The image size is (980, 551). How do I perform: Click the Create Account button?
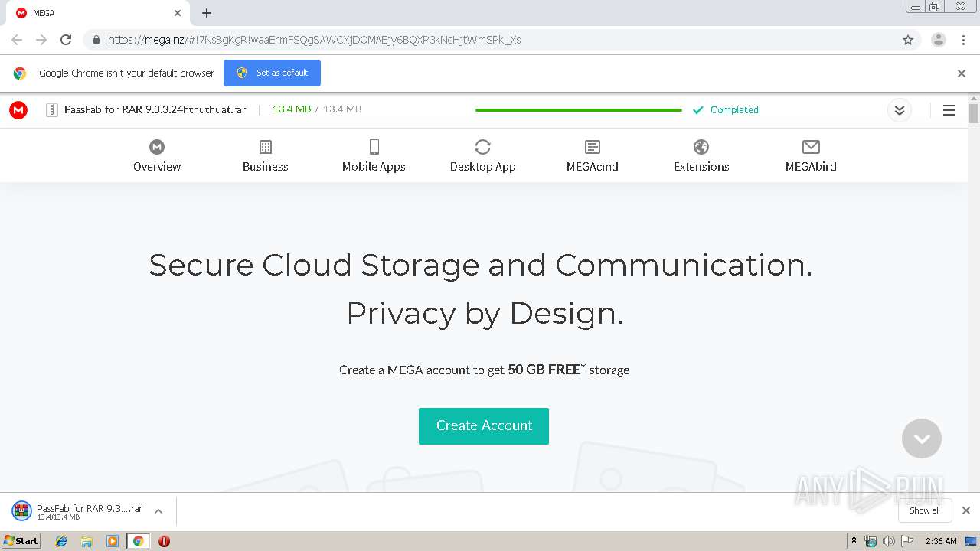click(484, 425)
